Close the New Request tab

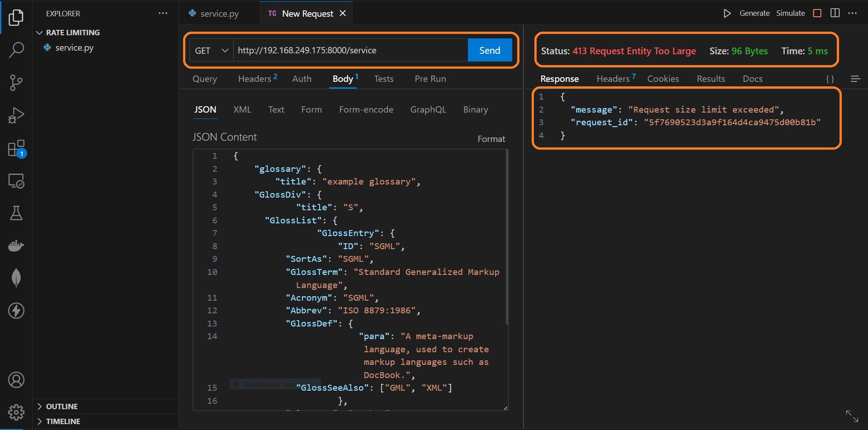click(x=343, y=14)
